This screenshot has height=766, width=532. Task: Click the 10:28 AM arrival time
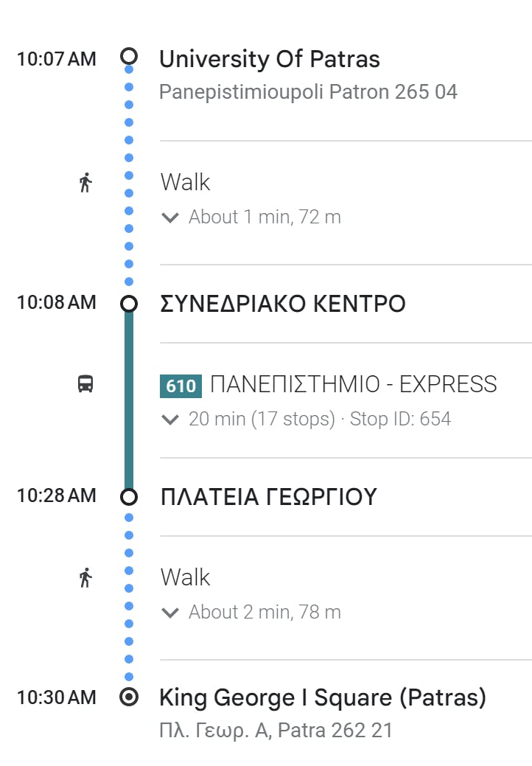click(x=57, y=495)
